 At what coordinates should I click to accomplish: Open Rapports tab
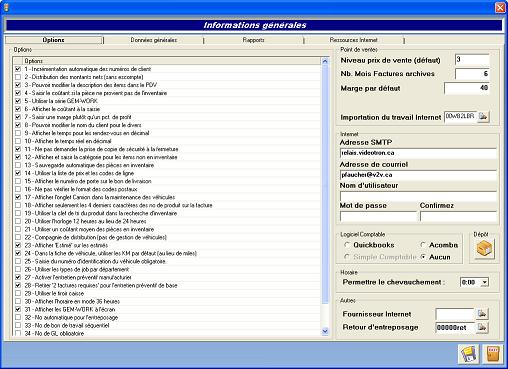[254, 40]
